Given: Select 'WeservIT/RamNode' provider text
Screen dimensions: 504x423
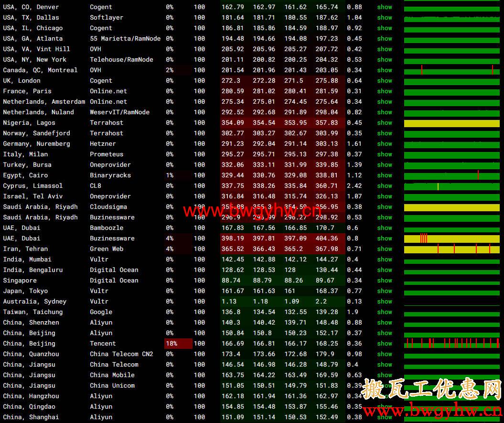Looking at the screenshot, I should tap(119, 112).
